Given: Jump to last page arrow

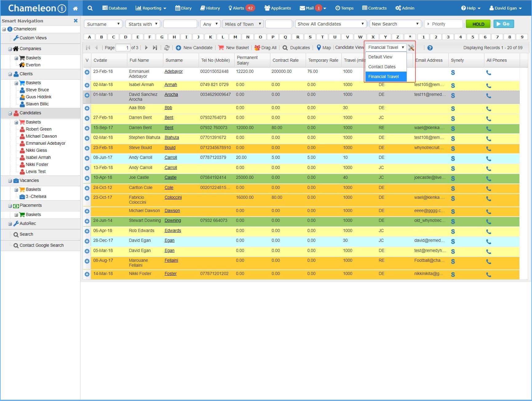Looking at the screenshot, I should [x=155, y=48].
